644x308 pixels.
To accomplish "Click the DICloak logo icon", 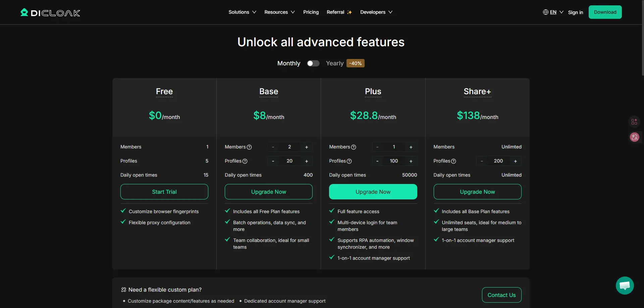I will coord(24,12).
